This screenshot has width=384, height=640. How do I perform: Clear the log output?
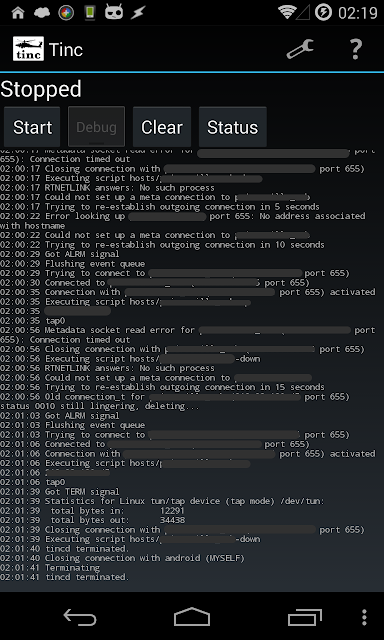click(162, 127)
